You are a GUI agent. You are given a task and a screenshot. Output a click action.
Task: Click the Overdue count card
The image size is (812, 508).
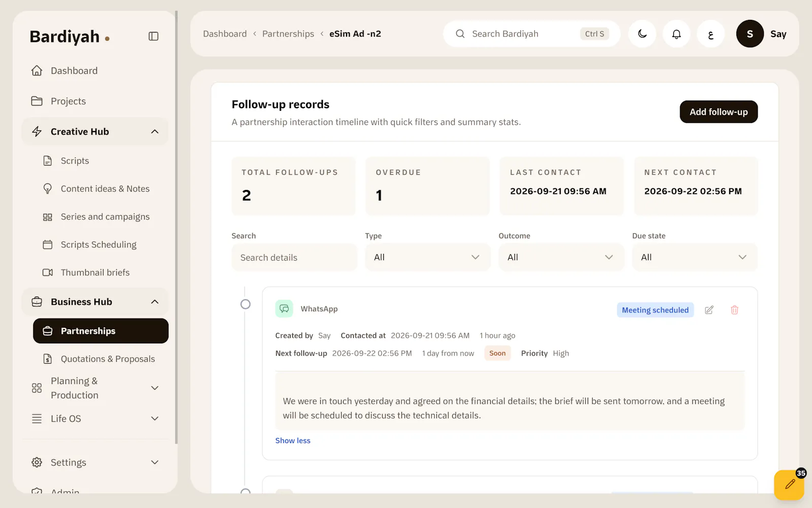pyautogui.click(x=427, y=186)
